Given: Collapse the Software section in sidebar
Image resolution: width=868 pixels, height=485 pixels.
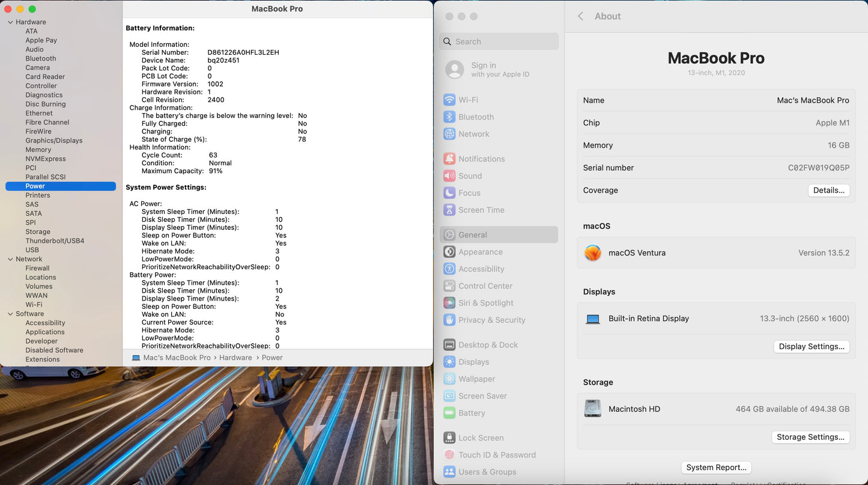Looking at the screenshot, I should coord(10,314).
